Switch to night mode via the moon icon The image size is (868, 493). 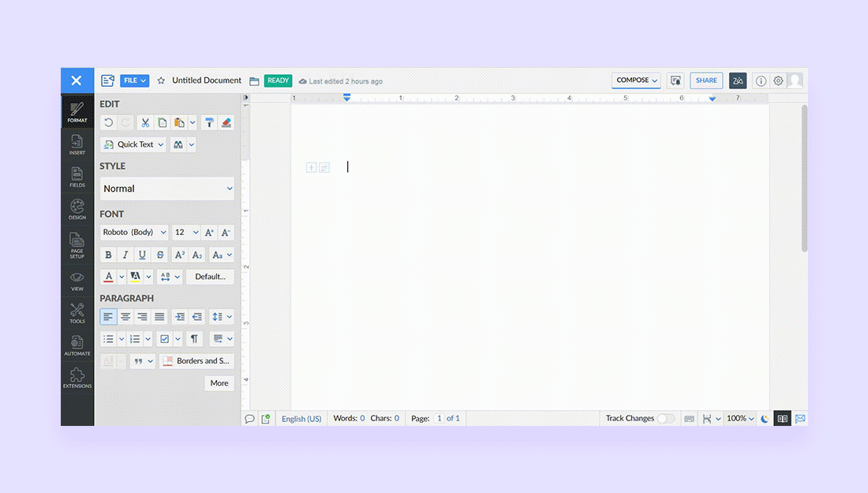click(x=764, y=418)
